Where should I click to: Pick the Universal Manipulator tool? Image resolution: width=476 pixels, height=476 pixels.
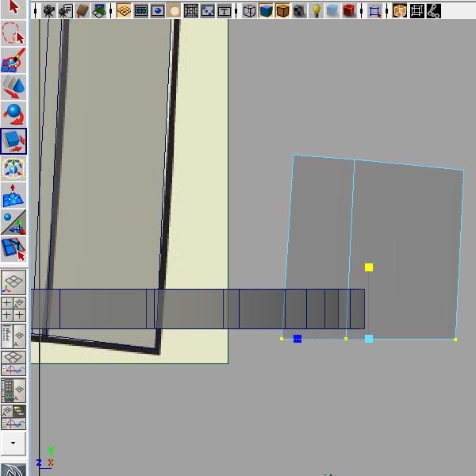(13, 168)
